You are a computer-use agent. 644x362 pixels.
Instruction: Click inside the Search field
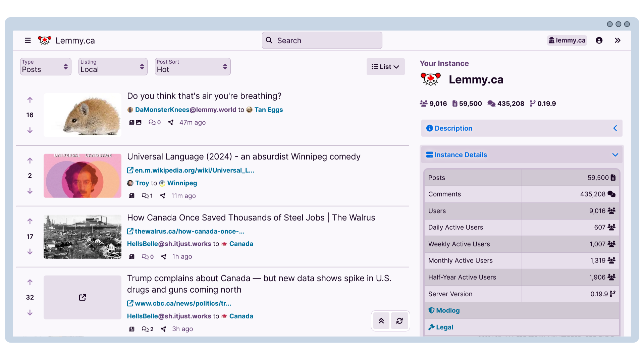coord(322,40)
